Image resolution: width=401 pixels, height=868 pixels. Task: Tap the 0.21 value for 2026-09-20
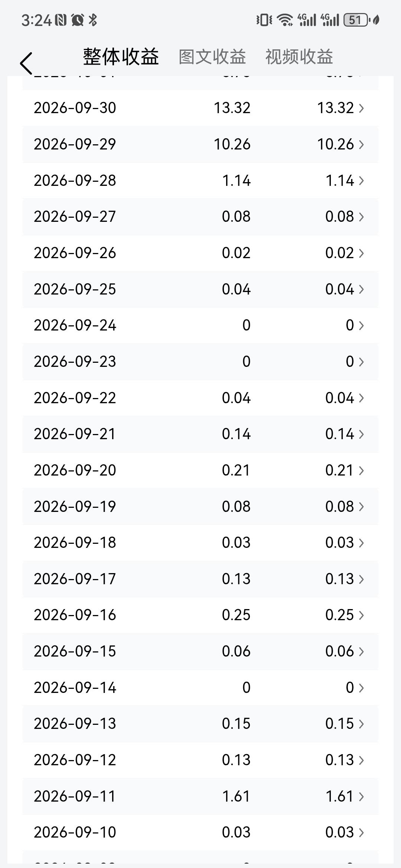click(236, 470)
